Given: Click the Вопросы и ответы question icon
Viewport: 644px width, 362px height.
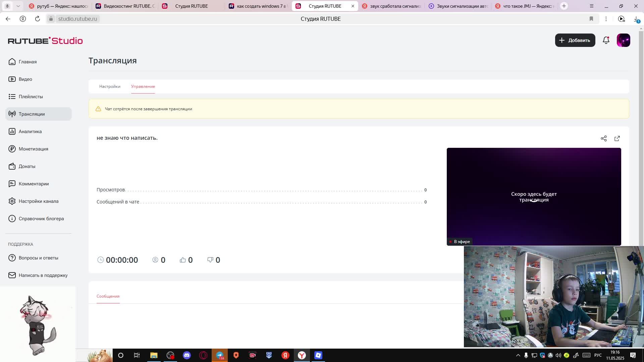Looking at the screenshot, I should tap(12, 258).
